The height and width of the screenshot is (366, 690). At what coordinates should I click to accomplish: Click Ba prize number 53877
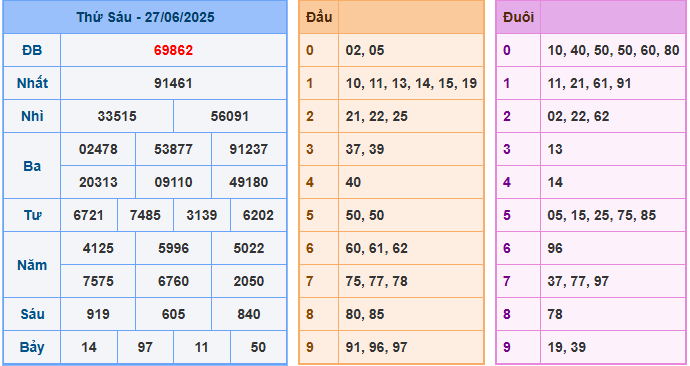(x=173, y=149)
